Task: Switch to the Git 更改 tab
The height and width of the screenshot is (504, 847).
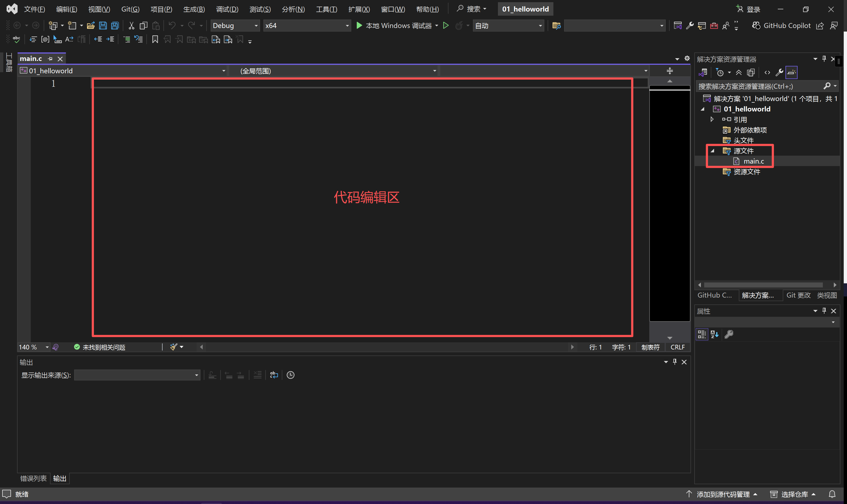Action: coord(798,295)
